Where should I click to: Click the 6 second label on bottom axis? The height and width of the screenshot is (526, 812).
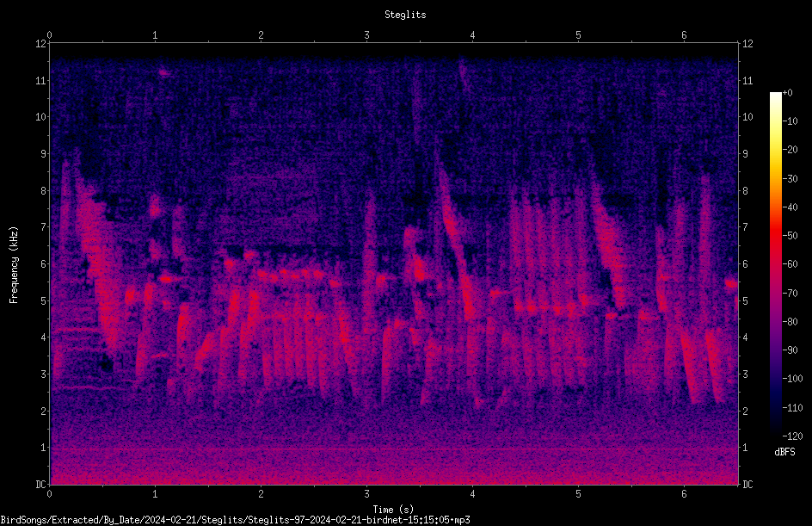point(684,494)
